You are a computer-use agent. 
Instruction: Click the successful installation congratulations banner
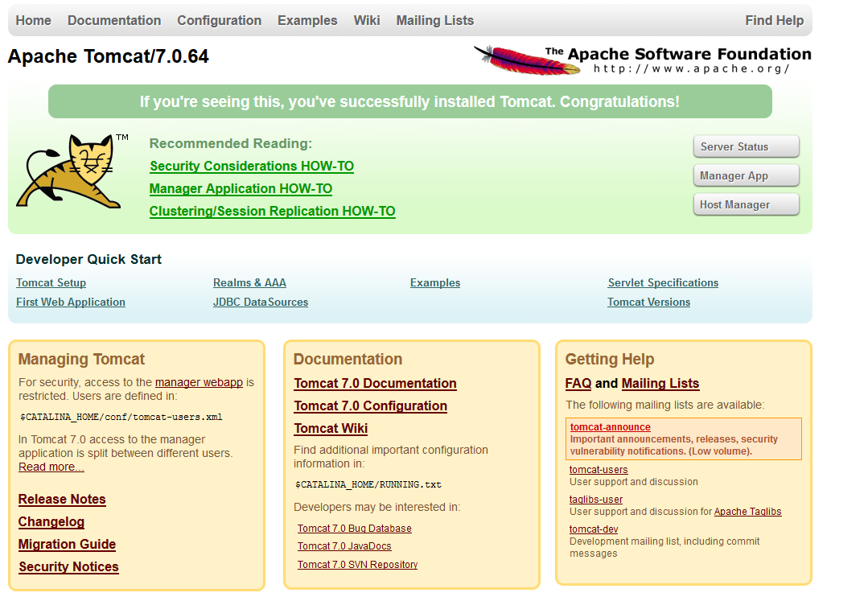pos(409,102)
